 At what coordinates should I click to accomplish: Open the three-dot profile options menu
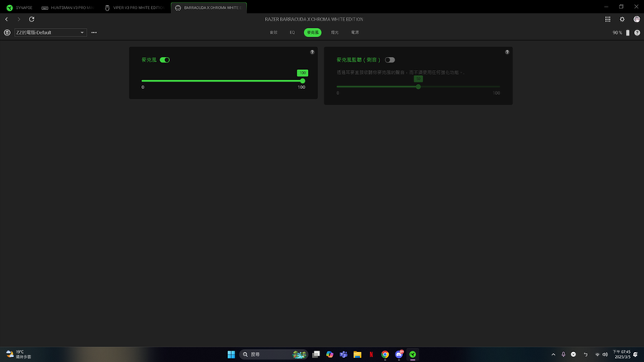pos(94,32)
